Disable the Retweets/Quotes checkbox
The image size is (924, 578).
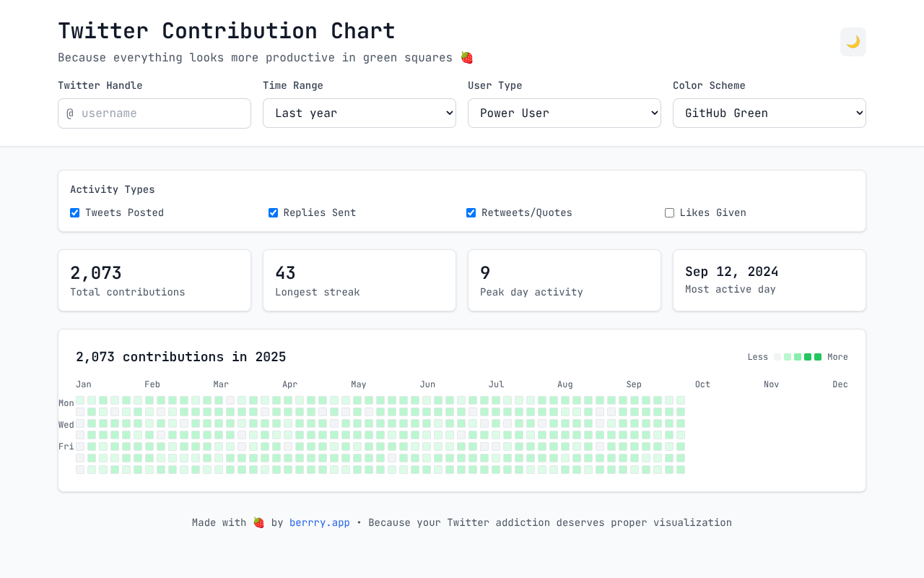click(471, 212)
